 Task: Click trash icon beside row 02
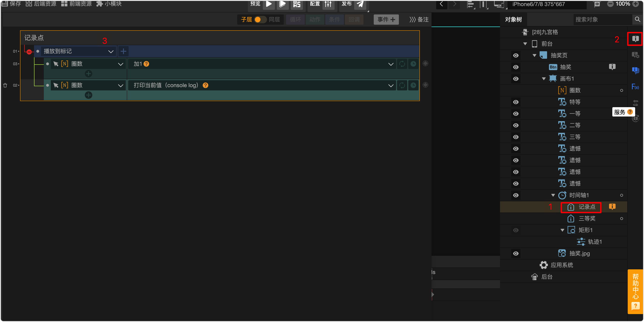click(x=5, y=85)
